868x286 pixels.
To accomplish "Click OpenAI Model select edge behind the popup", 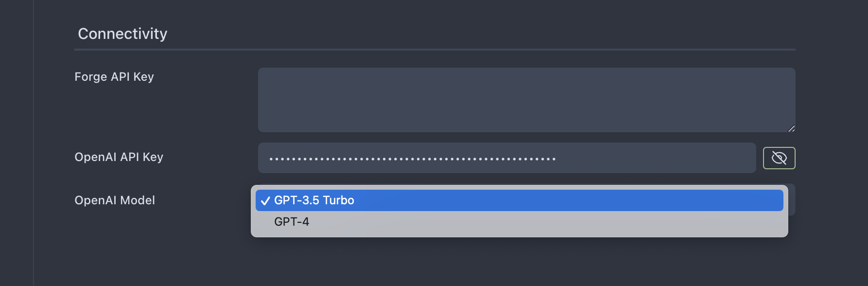I will coord(792,199).
